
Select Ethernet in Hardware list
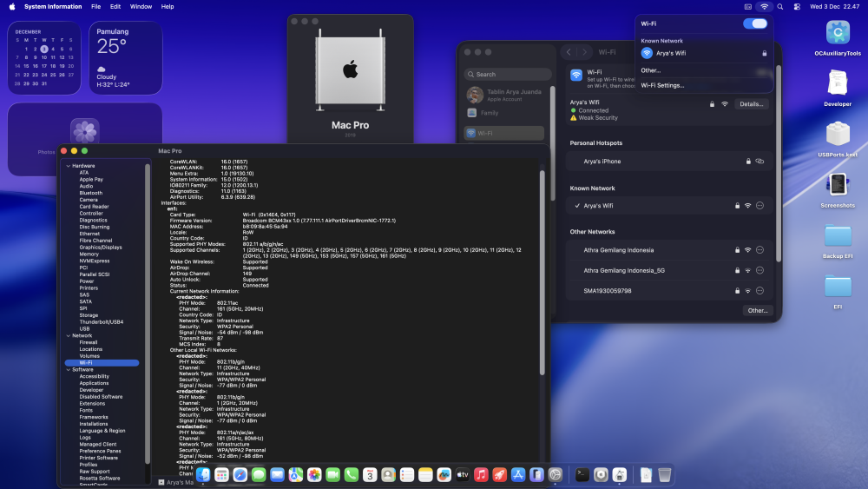89,234
